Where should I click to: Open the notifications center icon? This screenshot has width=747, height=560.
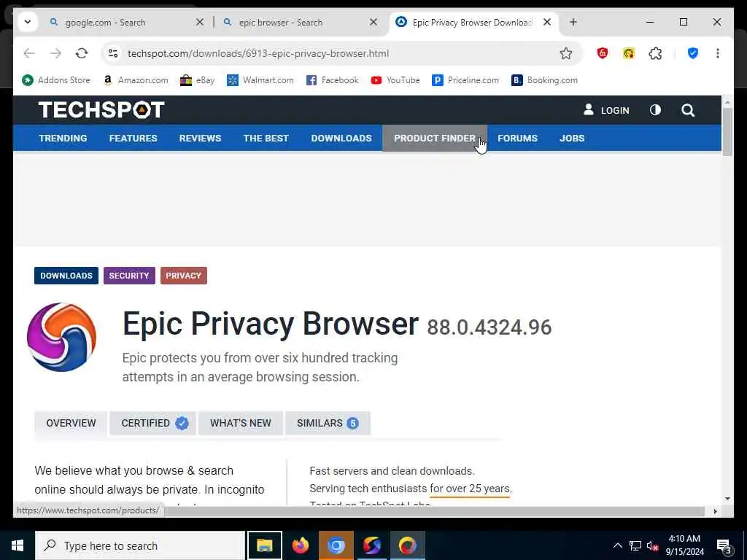click(x=724, y=546)
